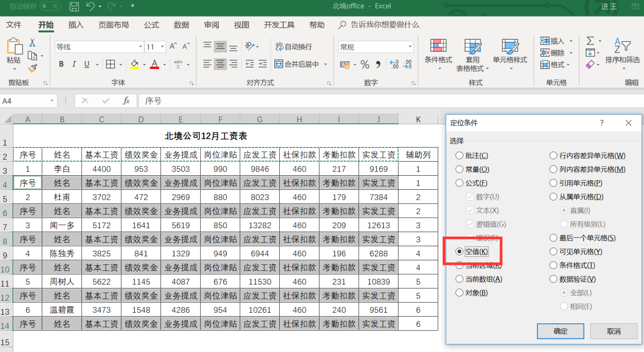The height and width of the screenshot is (352, 644).
Task: Click the insert function fx icon
Action: (126, 101)
